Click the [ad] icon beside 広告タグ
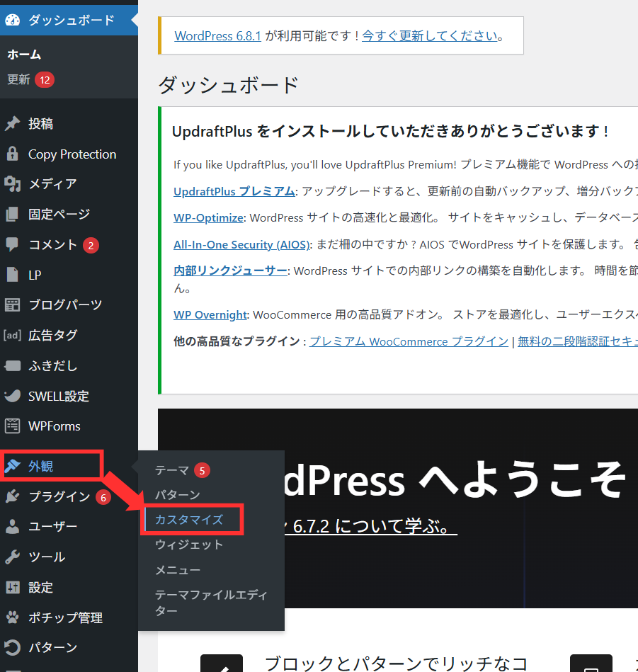Viewport: 638px width, 672px height. coord(13,335)
